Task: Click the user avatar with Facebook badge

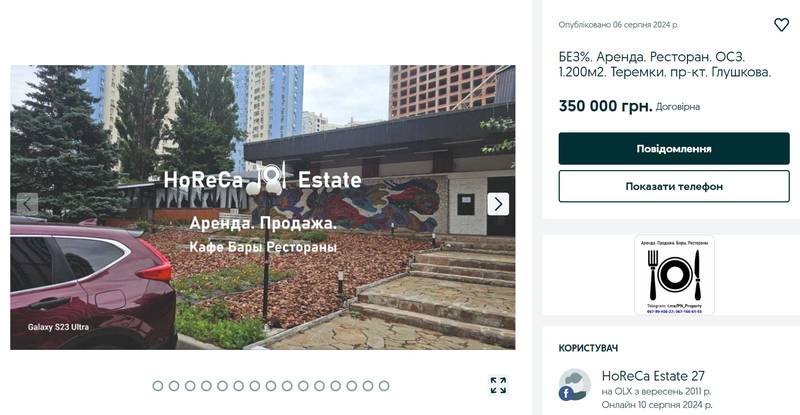Action: coord(574,385)
